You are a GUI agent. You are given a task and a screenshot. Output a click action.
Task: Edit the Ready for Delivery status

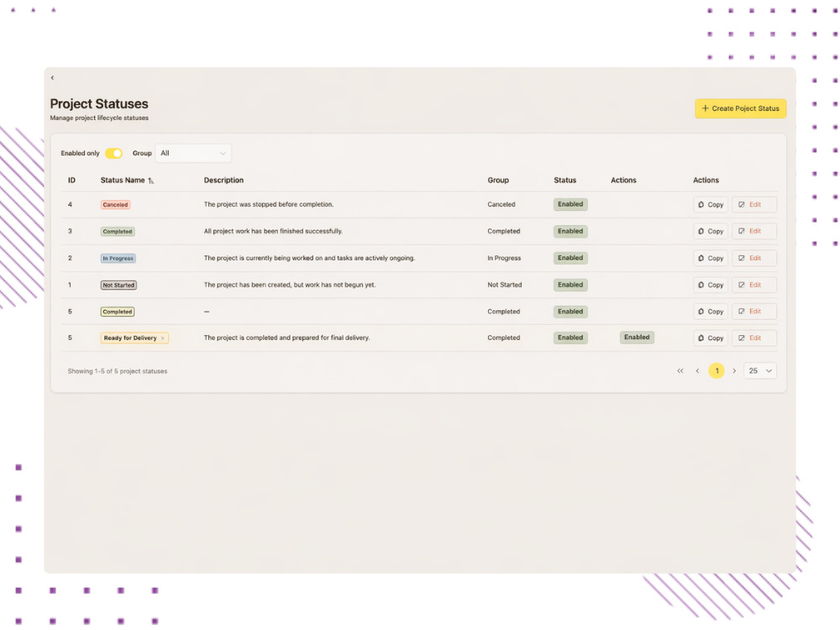pyautogui.click(x=754, y=338)
